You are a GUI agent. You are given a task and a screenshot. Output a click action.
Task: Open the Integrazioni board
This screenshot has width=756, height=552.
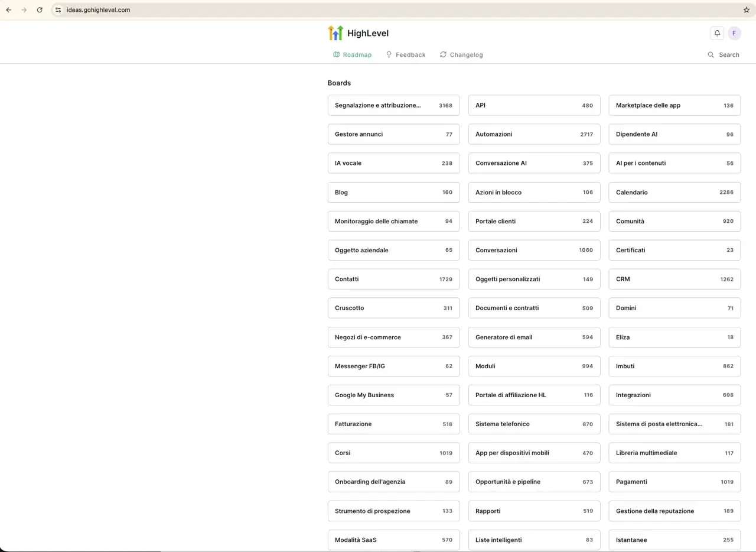click(674, 395)
